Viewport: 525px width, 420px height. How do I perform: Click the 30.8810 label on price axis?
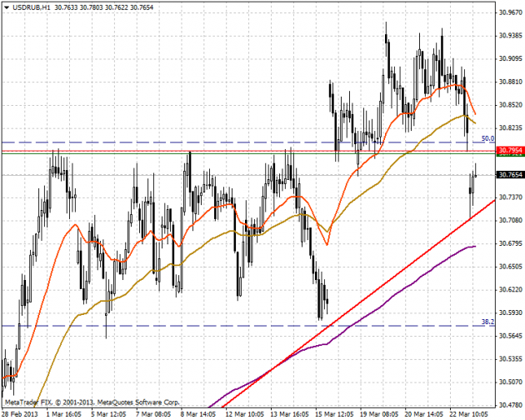[509, 82]
